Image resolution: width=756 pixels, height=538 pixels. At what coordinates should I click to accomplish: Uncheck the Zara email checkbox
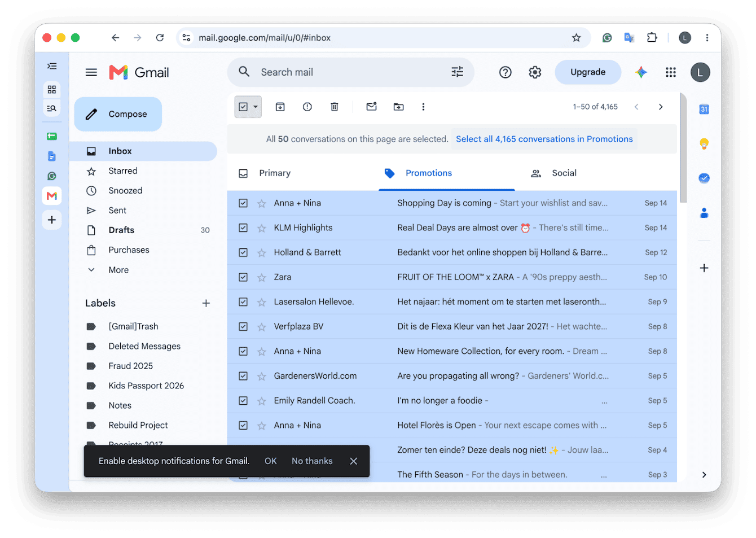point(243,277)
